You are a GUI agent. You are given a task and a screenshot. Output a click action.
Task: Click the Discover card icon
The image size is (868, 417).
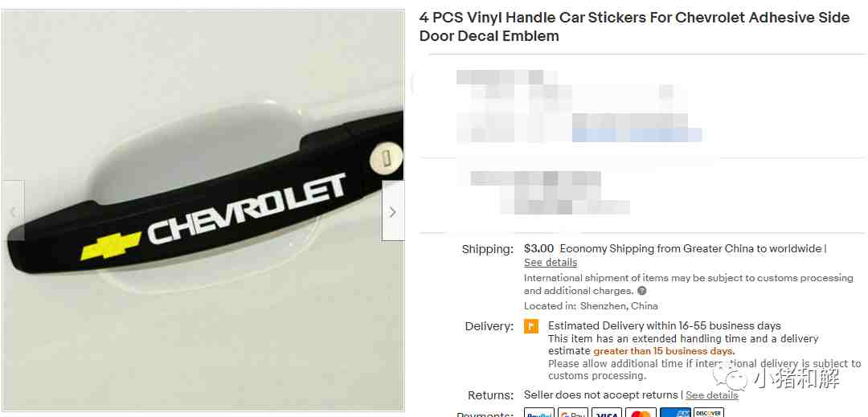709,412
